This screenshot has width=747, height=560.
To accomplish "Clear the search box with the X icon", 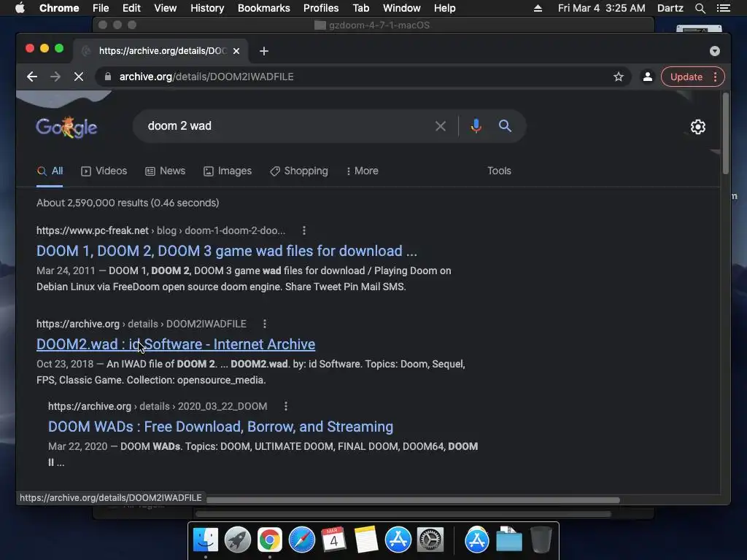I will (x=441, y=126).
